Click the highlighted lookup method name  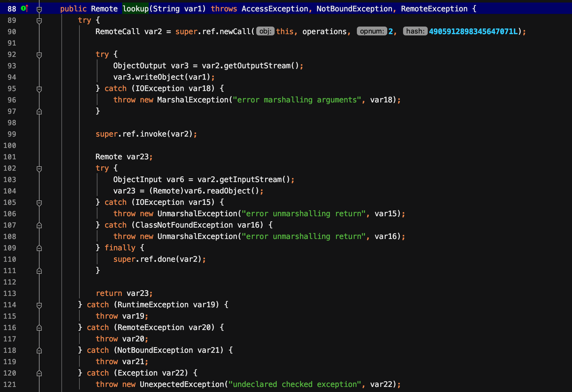(x=135, y=9)
